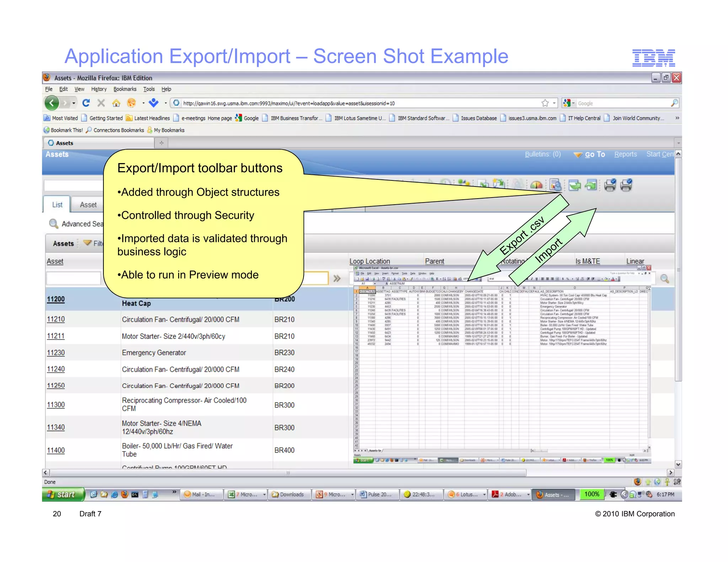This screenshot has height=562, width=728.
Task: Click second printer toolbar icon
Action: [626, 185]
